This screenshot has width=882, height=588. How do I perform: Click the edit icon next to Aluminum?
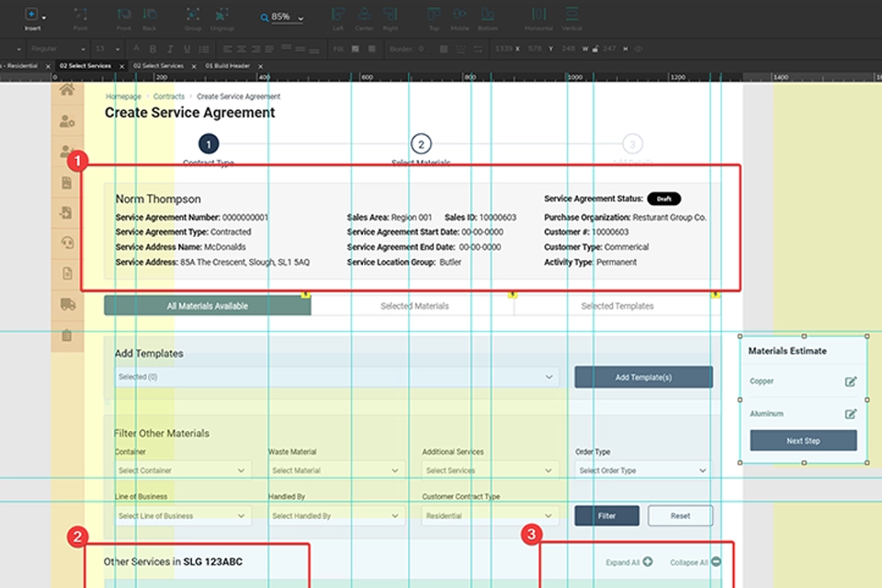(851, 414)
